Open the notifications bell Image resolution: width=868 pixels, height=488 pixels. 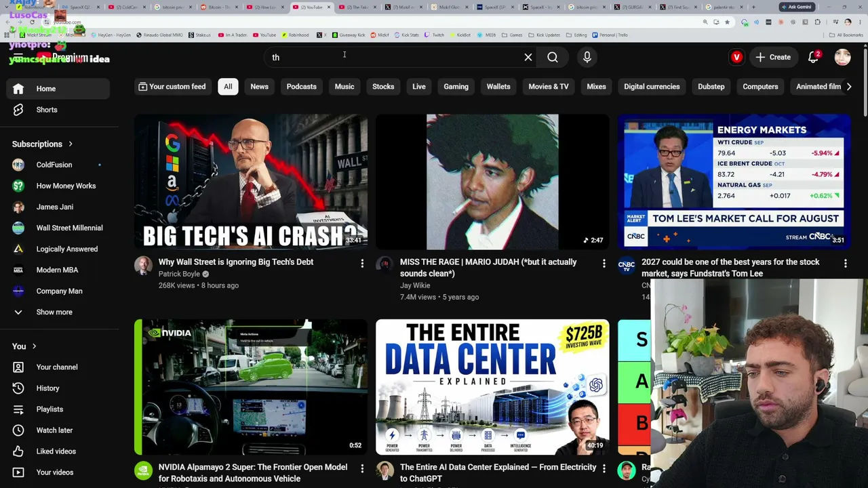pyautogui.click(x=814, y=58)
